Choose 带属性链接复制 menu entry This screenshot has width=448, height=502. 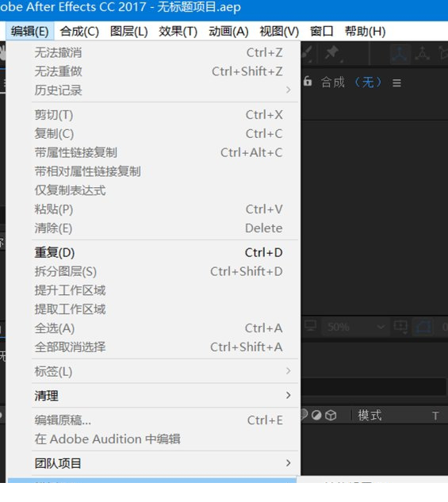tap(153, 153)
